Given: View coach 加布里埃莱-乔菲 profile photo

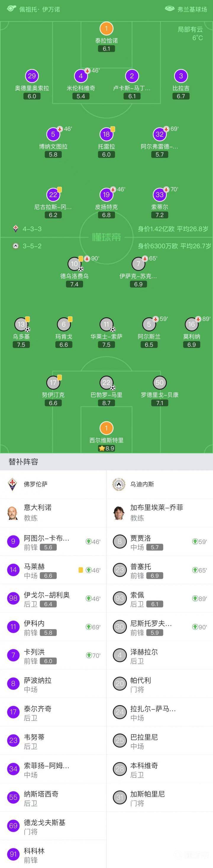Looking at the screenshot, I should click(119, 513).
